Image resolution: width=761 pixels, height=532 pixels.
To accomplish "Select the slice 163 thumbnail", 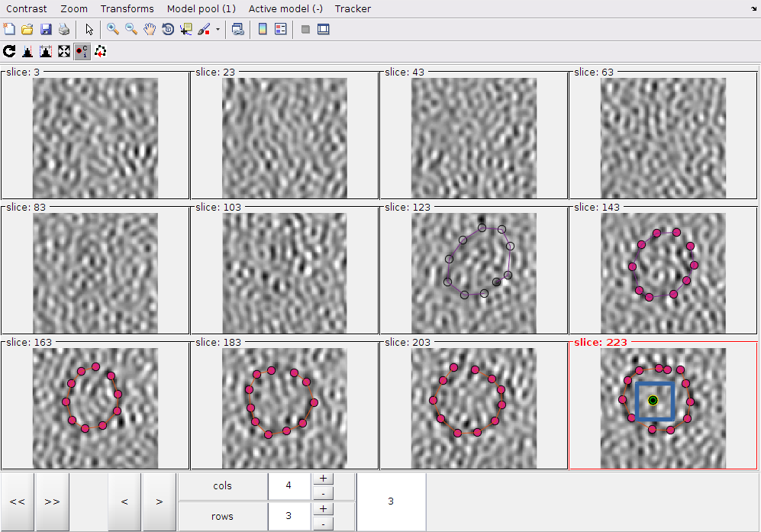I will 95,408.
